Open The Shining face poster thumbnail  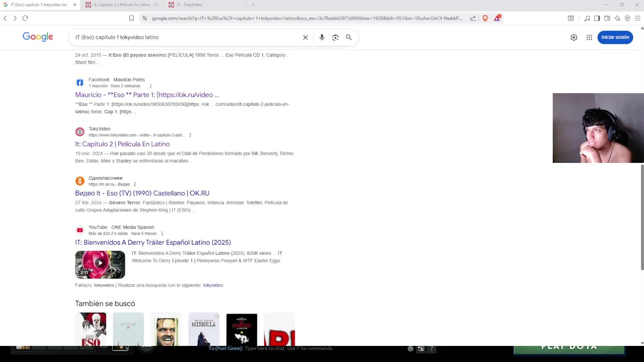pos(166,330)
